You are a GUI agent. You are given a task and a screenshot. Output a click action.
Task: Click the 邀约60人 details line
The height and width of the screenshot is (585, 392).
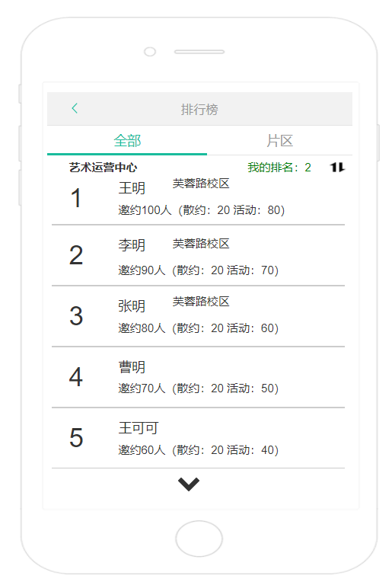pyautogui.click(x=199, y=450)
